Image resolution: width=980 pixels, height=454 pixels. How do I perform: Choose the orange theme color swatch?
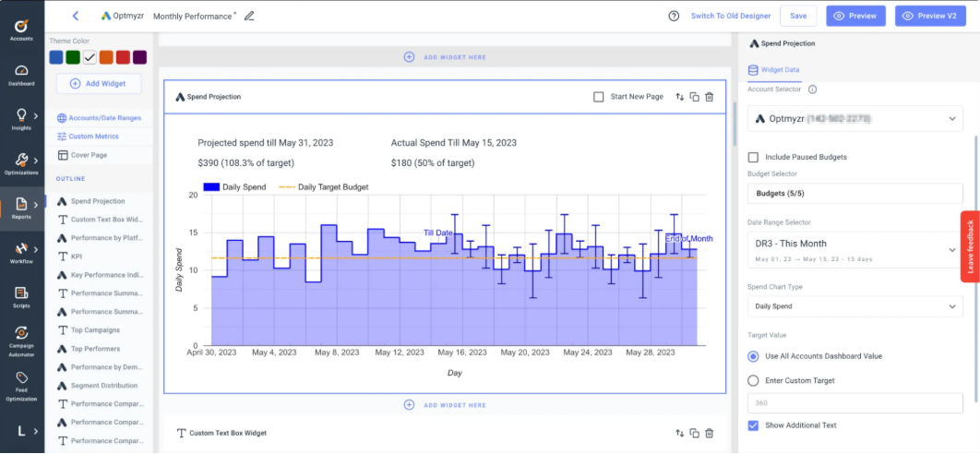coord(106,57)
